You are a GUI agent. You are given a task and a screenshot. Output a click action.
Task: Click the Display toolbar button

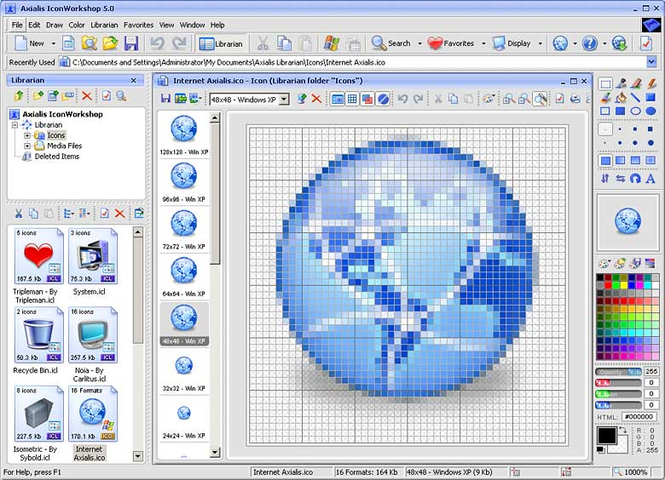[511, 43]
